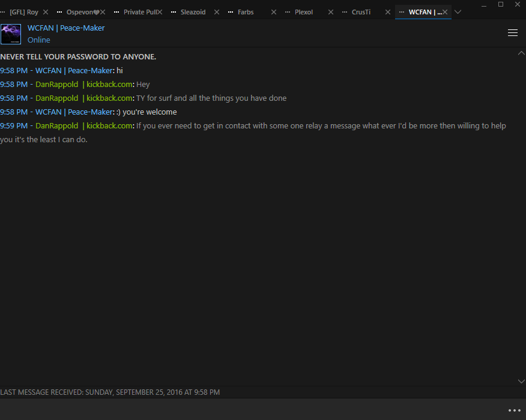Close the Sleazoid chat tab

tap(217, 12)
